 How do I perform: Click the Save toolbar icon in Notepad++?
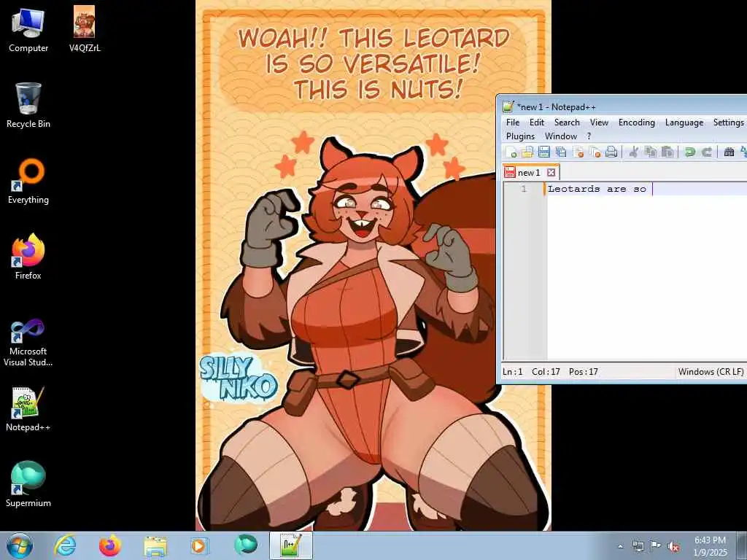(x=544, y=152)
